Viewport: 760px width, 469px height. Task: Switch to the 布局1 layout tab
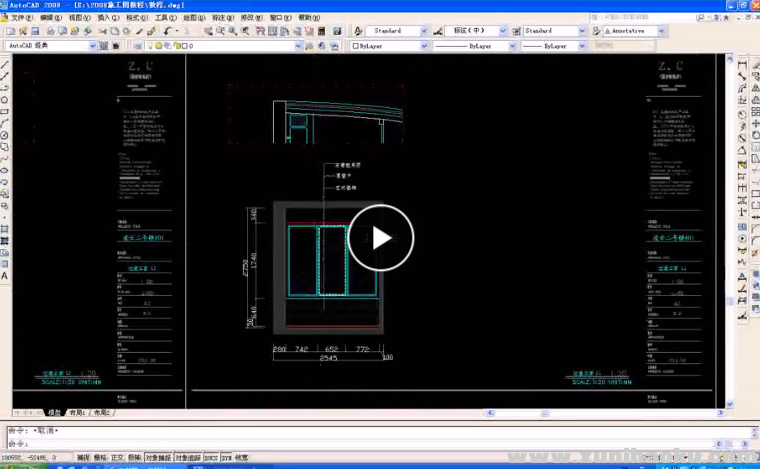[77, 412]
